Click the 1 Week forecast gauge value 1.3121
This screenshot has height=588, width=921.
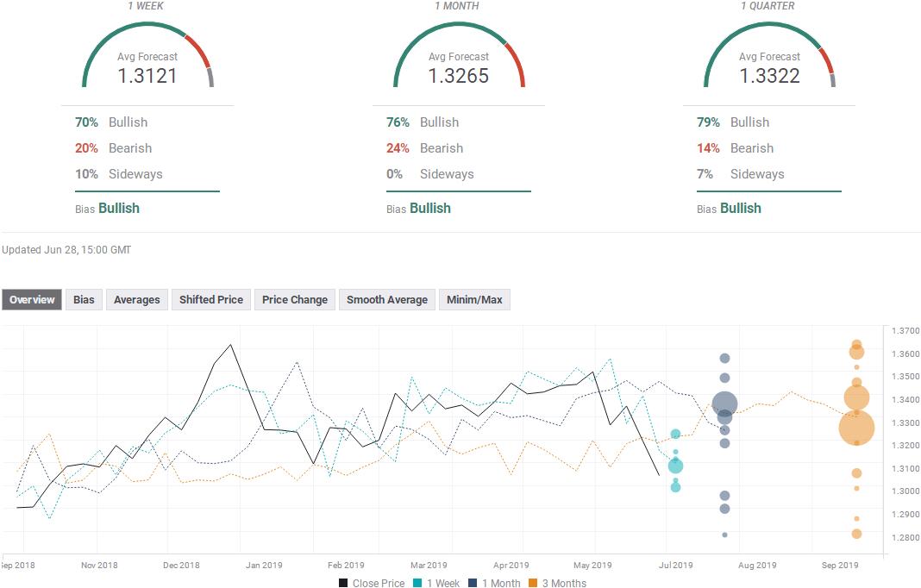click(147, 76)
